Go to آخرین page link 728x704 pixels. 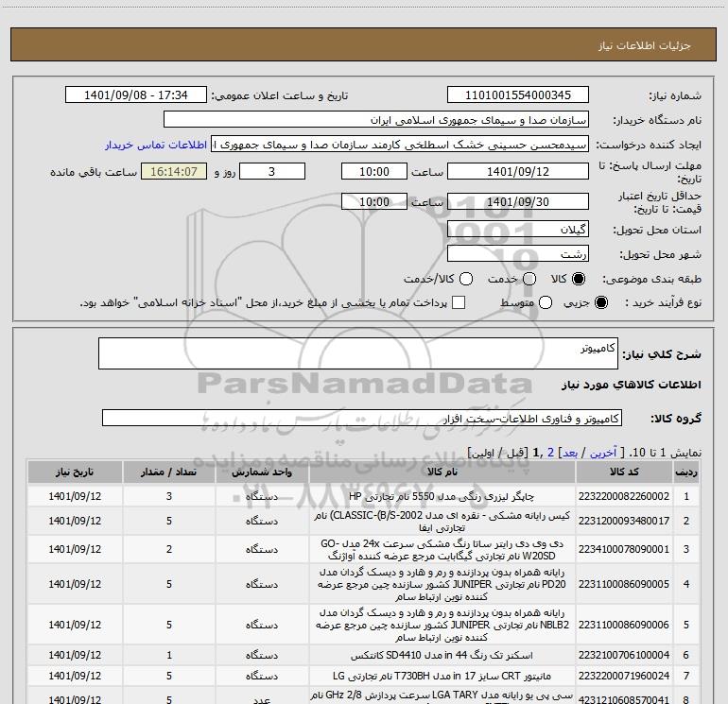pos(602,453)
